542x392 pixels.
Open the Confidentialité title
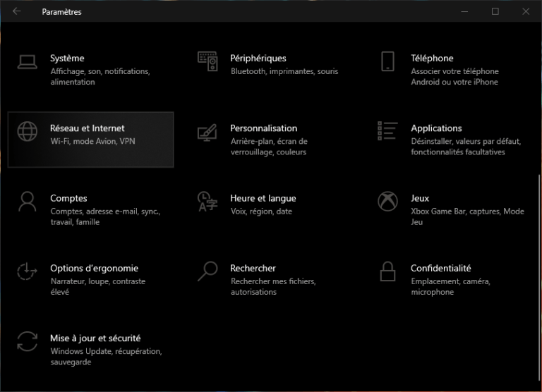point(440,268)
